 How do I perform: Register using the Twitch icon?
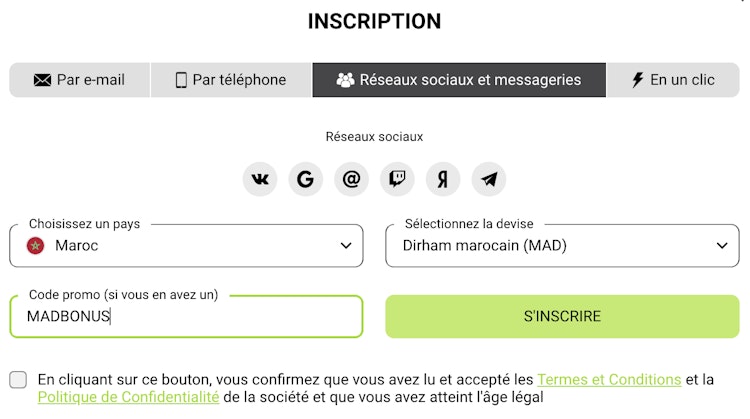coord(397,179)
